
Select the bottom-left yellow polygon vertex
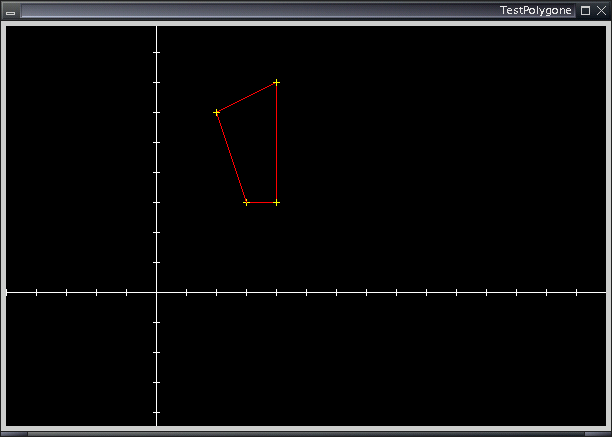[x=246, y=203]
